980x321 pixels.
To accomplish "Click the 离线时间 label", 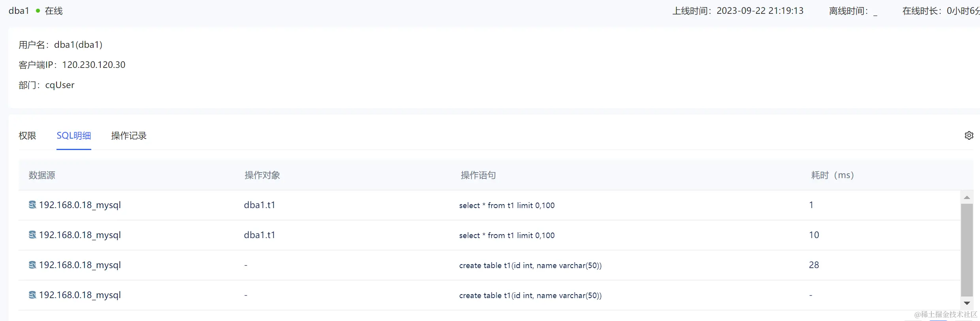I will [848, 11].
